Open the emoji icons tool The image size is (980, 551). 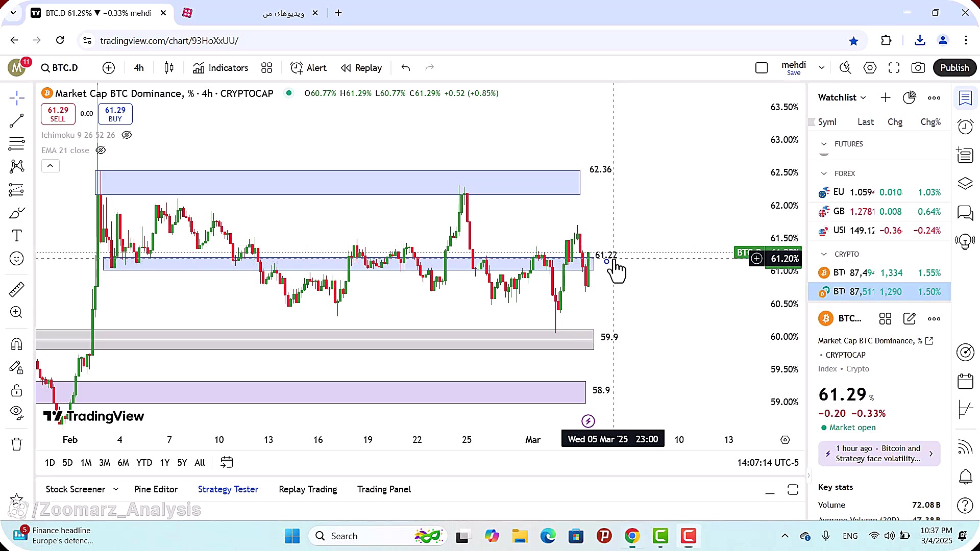(17, 259)
